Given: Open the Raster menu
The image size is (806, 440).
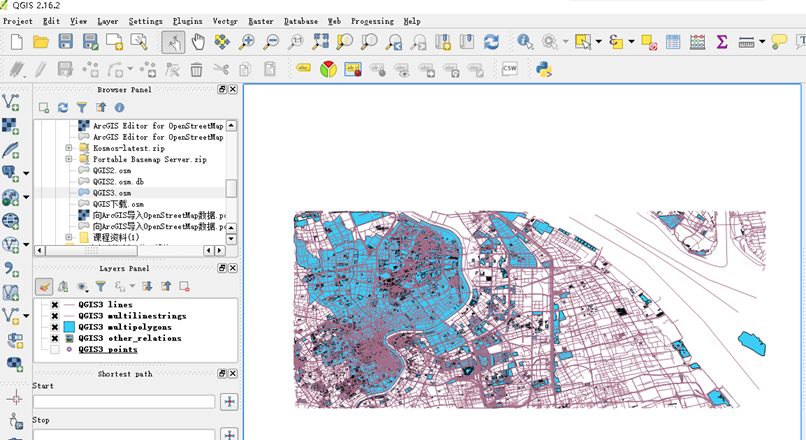Looking at the screenshot, I should (261, 21).
